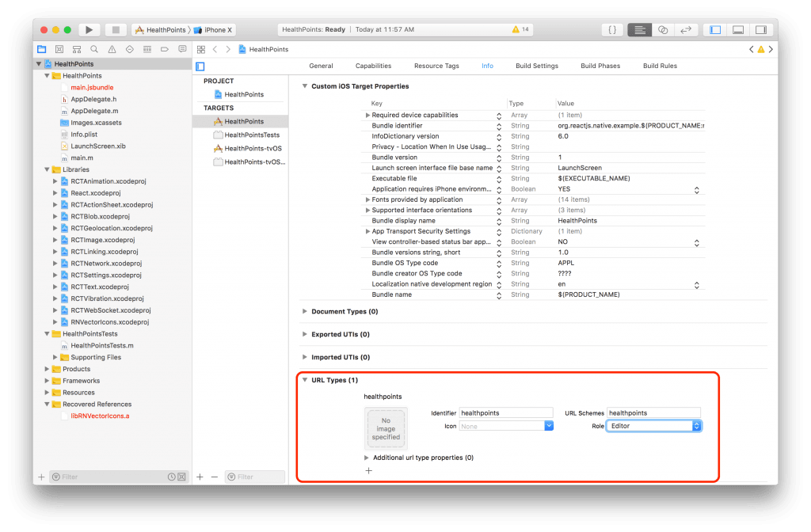This screenshot has height=532, width=811.
Task: Toggle the Navigator panel visibility
Action: (x=715, y=29)
